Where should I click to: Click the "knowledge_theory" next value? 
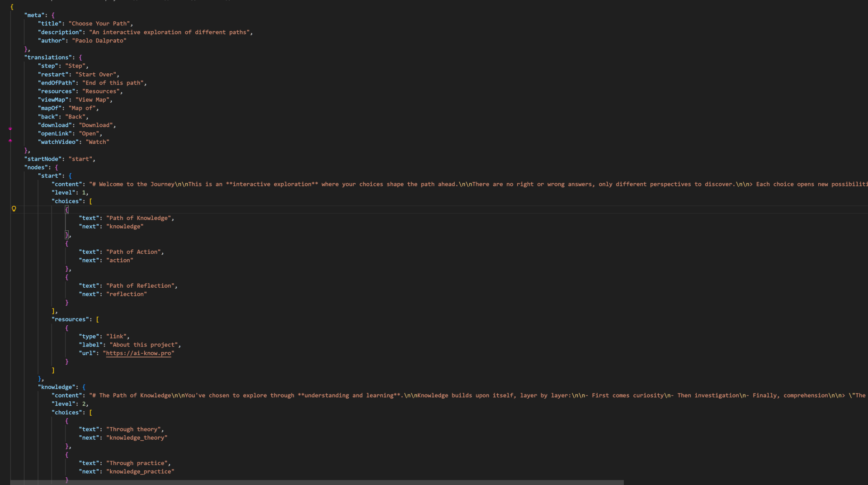(x=137, y=438)
